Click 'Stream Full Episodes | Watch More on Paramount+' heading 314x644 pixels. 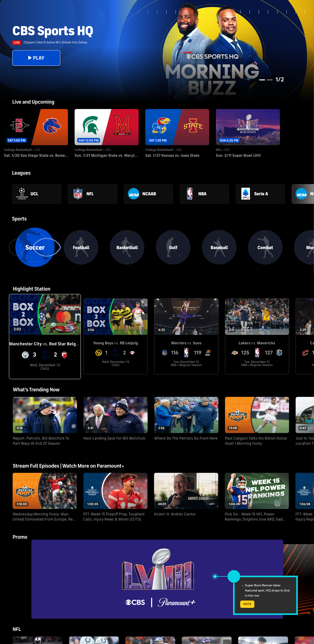(x=68, y=466)
